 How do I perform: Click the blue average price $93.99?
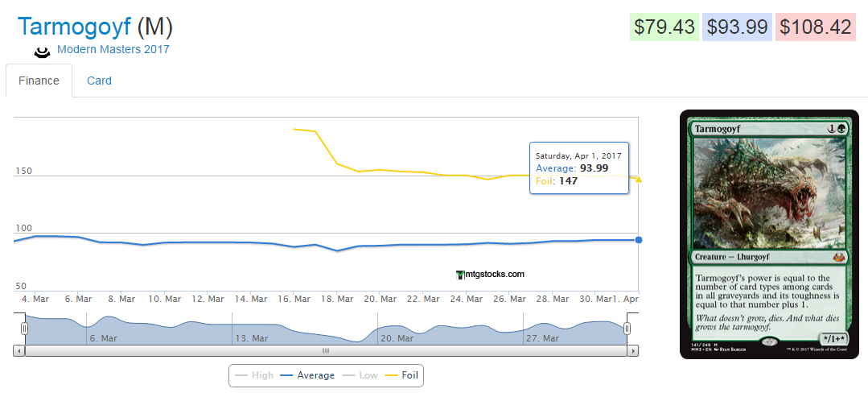click(x=738, y=27)
